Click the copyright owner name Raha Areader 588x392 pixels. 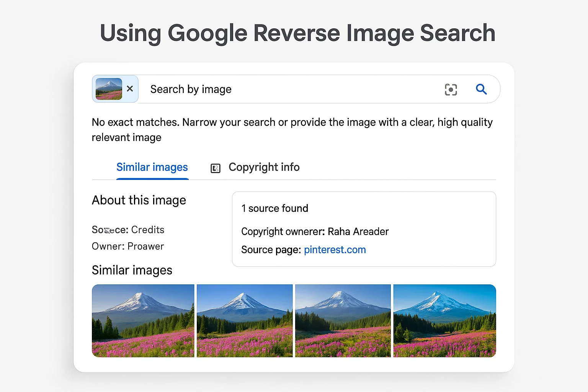[x=358, y=232]
